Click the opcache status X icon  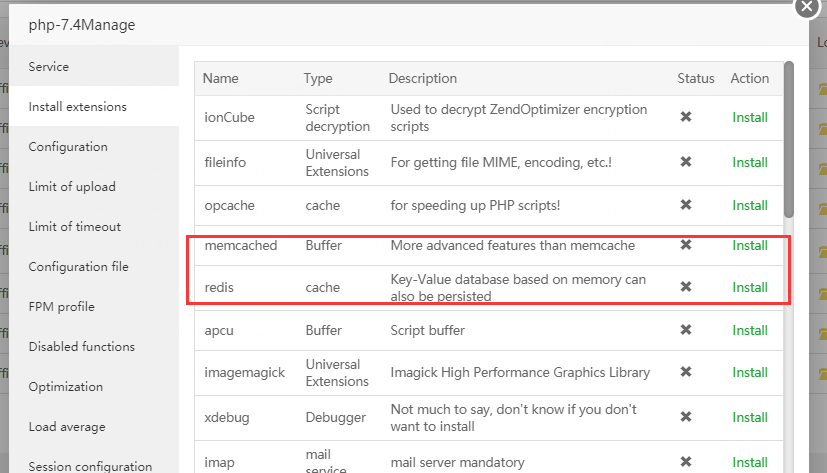(686, 205)
